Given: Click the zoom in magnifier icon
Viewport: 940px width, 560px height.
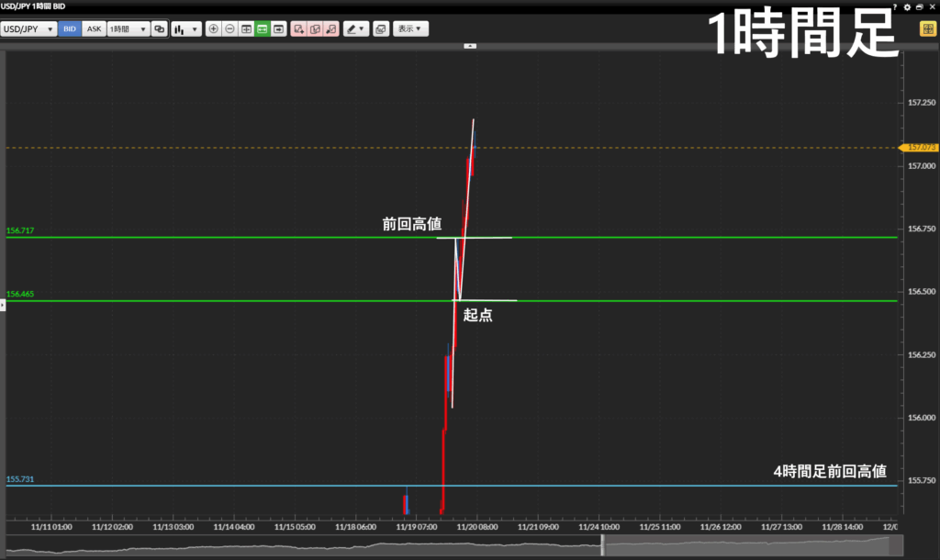Looking at the screenshot, I should [x=214, y=28].
